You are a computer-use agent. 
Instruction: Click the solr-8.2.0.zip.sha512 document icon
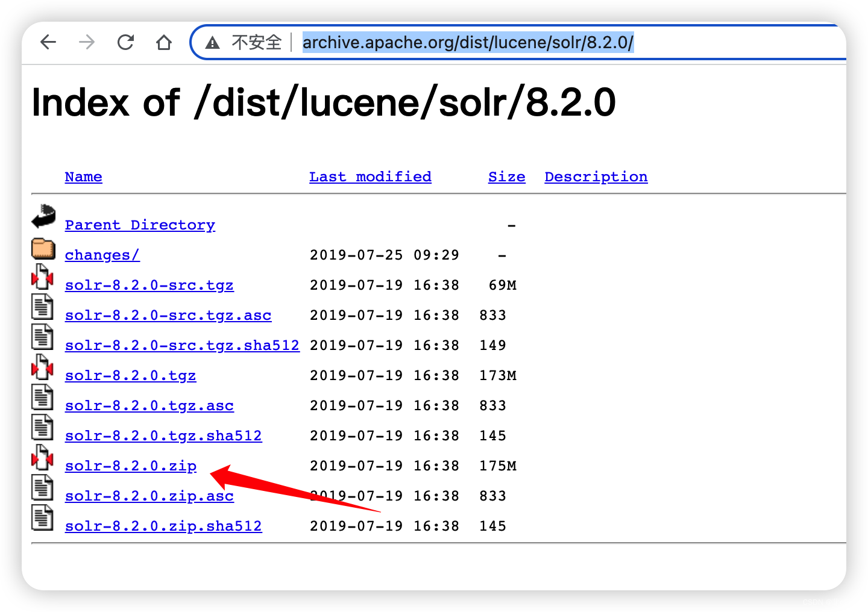pyautogui.click(x=42, y=517)
